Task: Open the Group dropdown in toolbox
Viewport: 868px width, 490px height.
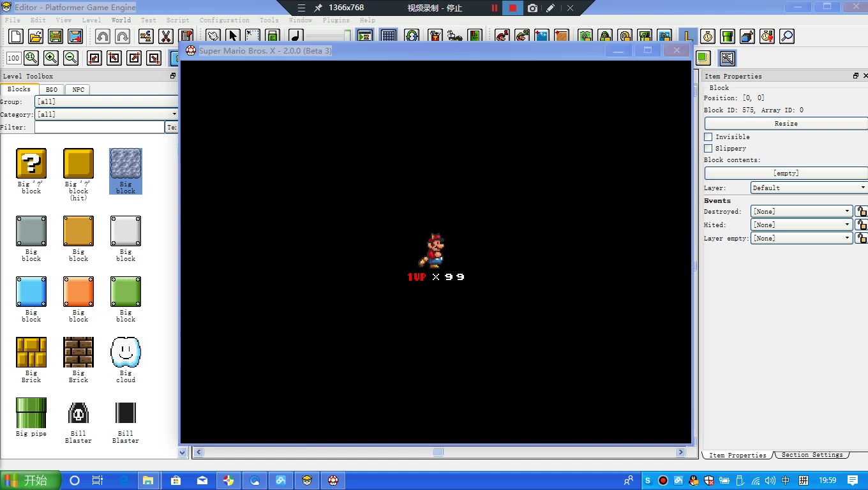Action: pyautogui.click(x=106, y=101)
